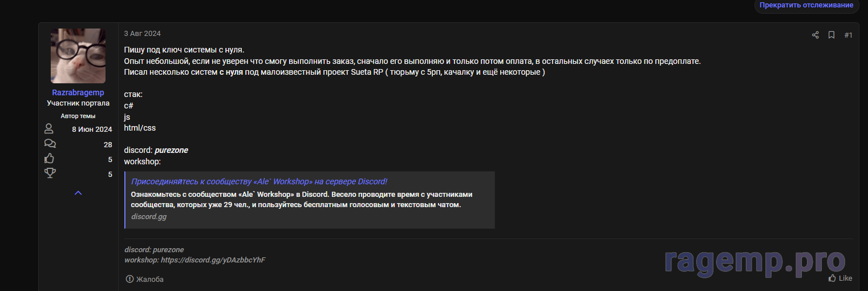This screenshot has width=868, height=291.
Task: Click the post date 3 Авг 2024
Action: tap(142, 34)
